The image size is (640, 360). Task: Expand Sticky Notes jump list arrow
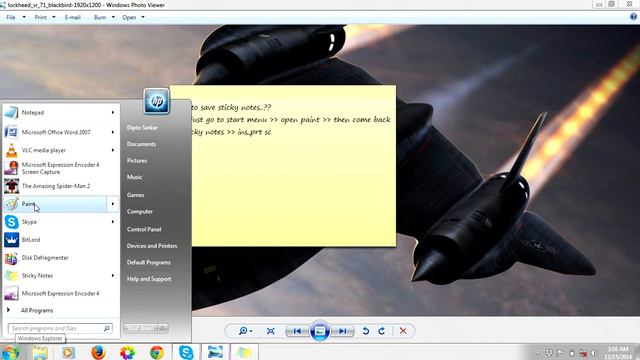[113, 276]
